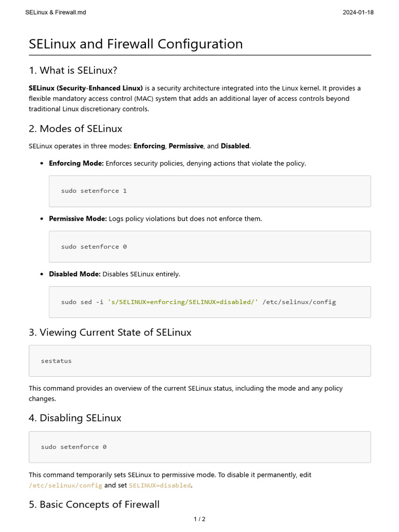Click the inline 'SELINUX=disabled' code text
This screenshot has height=532, width=399.
point(159,485)
